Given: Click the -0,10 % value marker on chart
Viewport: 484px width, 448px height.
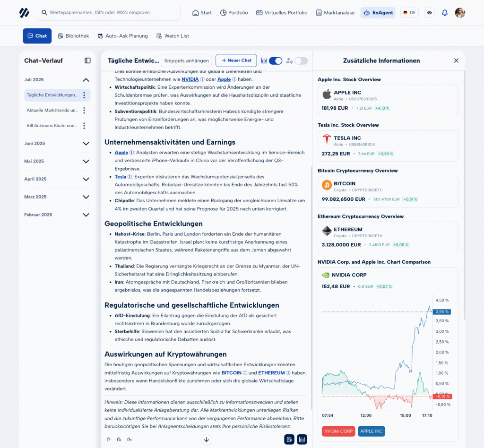Looking at the screenshot, I should tap(442, 396).
